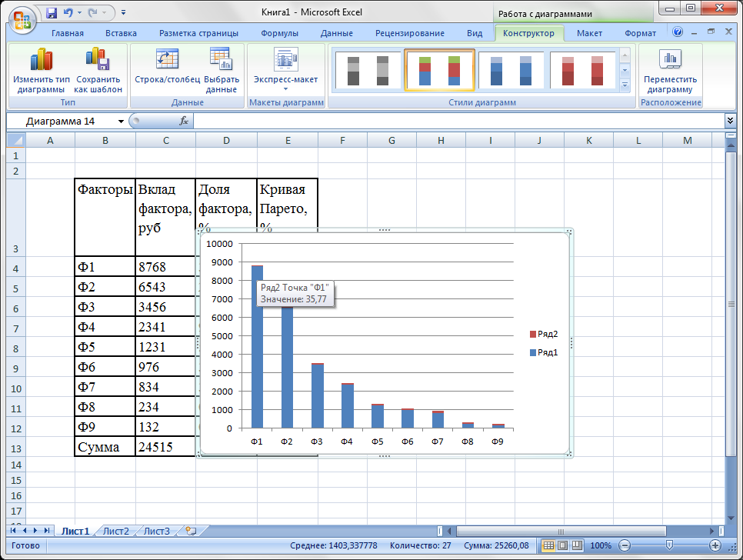
Task: Open the Главная ribbon tab
Action: pyautogui.click(x=67, y=33)
